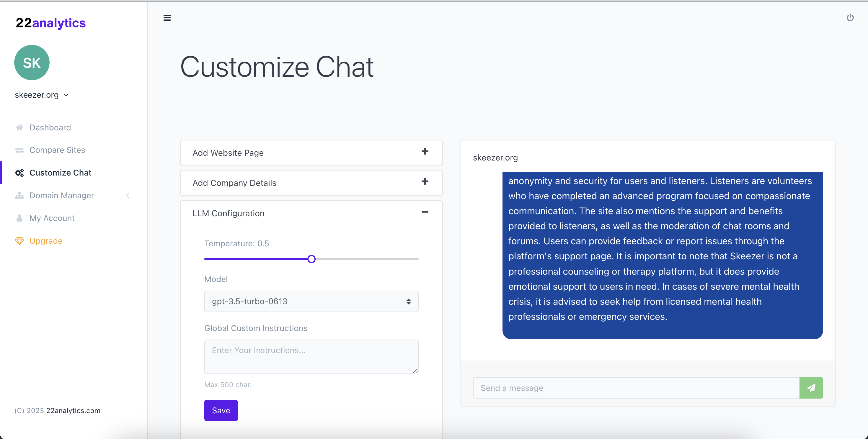Click the power logout icon

[x=850, y=17]
